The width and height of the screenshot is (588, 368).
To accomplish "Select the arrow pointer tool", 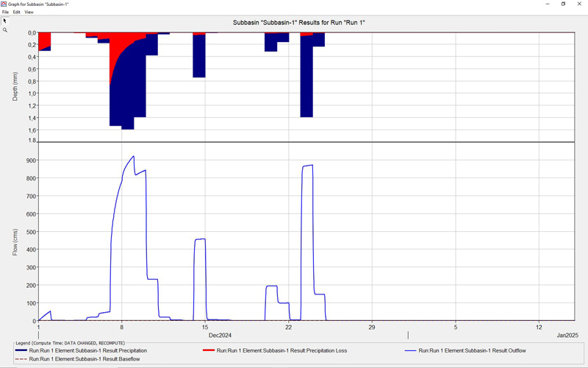I will tap(4, 21).
